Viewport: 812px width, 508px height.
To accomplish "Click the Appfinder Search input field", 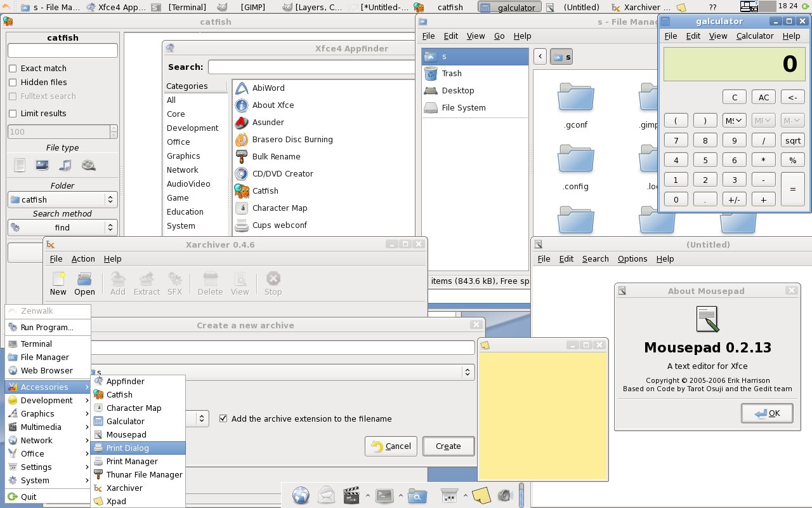I will [x=311, y=67].
